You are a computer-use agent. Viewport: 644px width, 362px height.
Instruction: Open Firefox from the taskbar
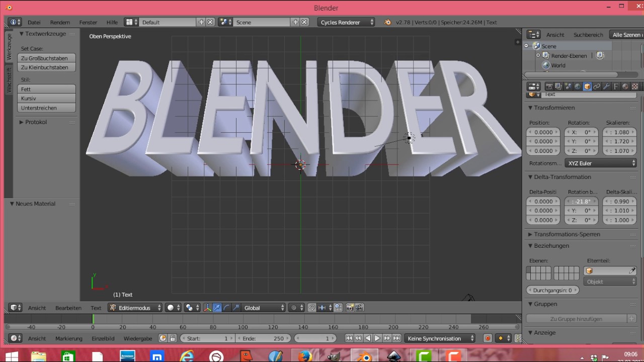click(305, 356)
